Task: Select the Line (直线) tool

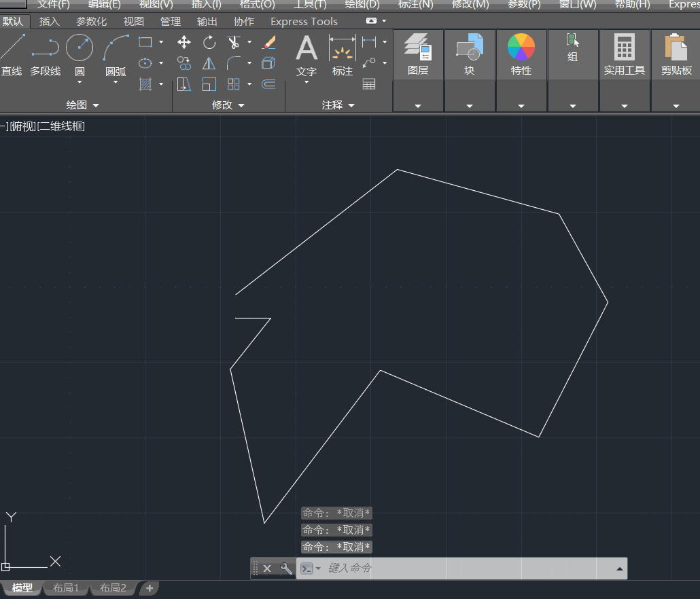Action: (12, 55)
